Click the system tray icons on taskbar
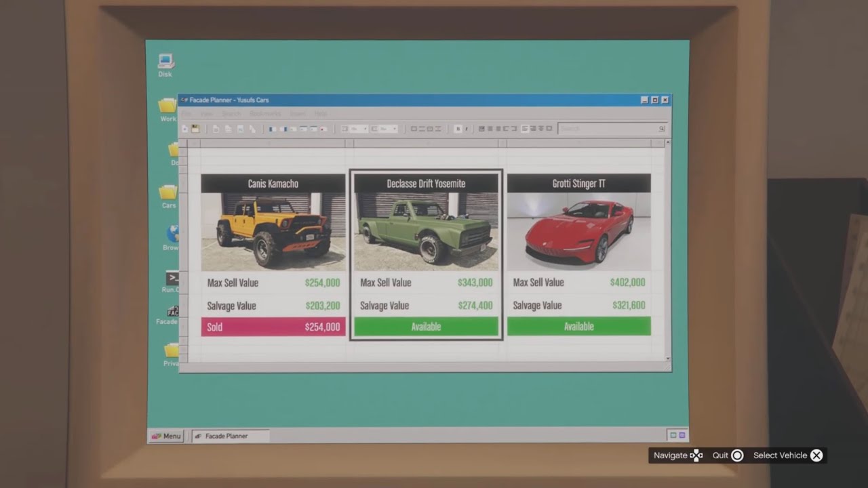This screenshot has width=868, height=488. (x=677, y=435)
